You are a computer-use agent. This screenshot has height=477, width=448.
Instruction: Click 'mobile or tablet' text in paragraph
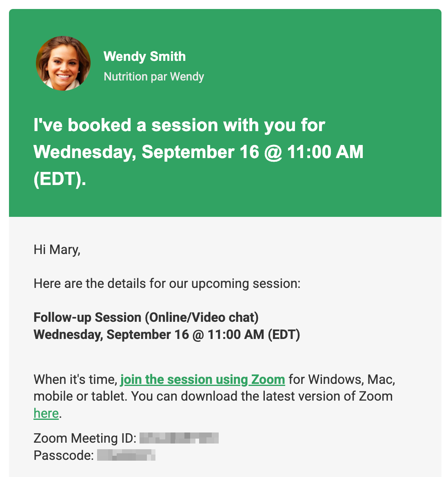(x=80, y=397)
